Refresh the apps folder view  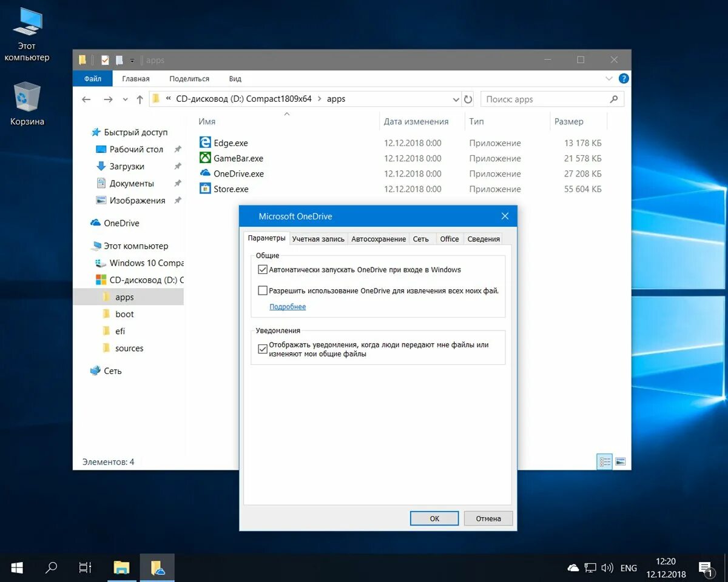click(468, 99)
